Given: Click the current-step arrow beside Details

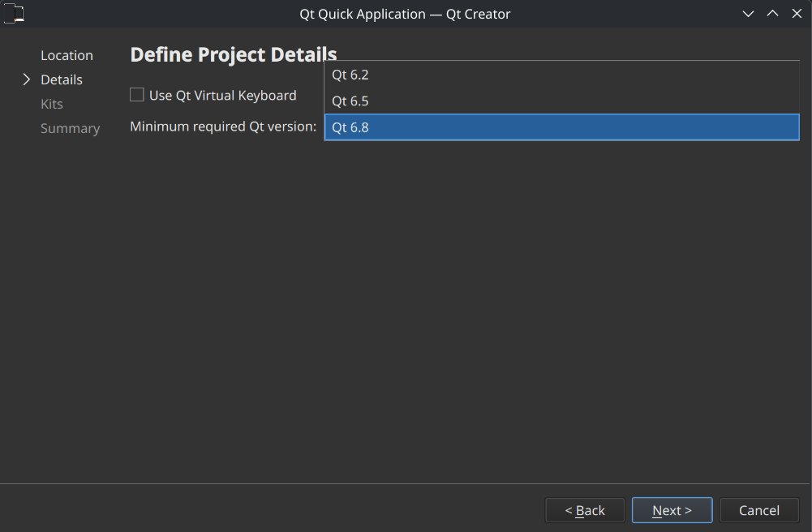Looking at the screenshot, I should point(26,79).
